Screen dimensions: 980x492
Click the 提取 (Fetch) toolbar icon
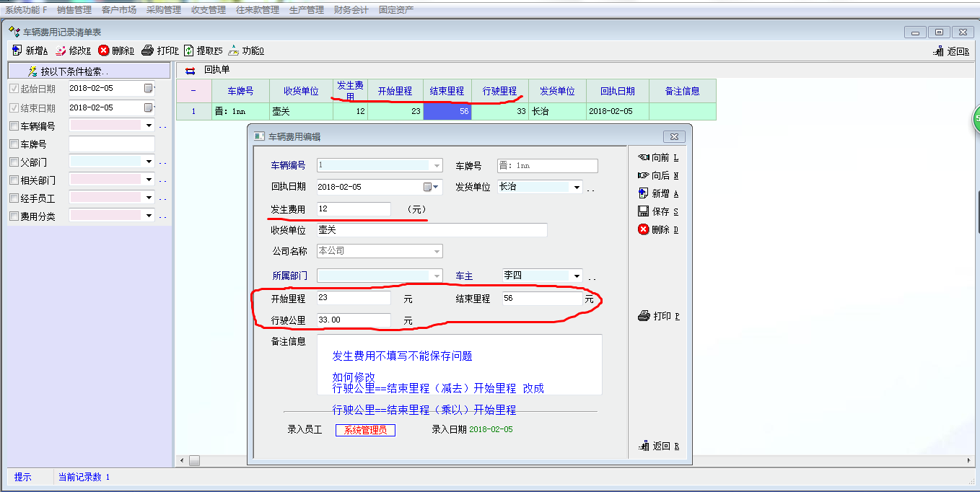pyautogui.click(x=189, y=50)
